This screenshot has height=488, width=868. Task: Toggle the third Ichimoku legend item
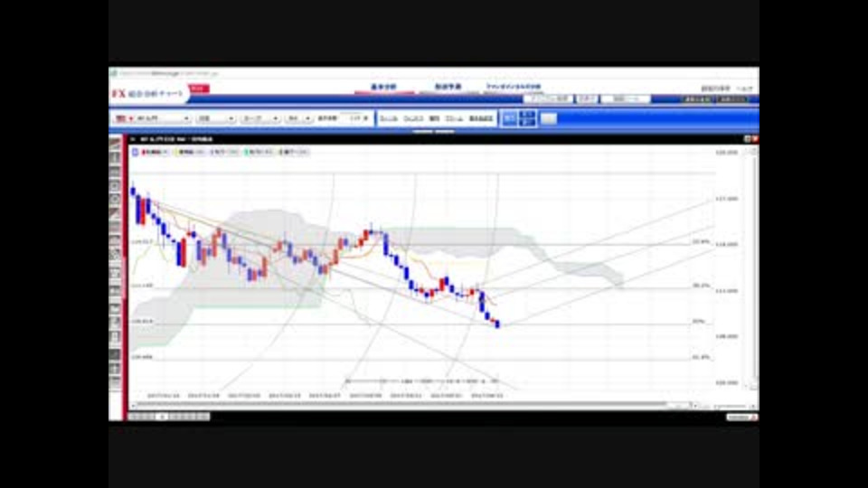(x=224, y=152)
